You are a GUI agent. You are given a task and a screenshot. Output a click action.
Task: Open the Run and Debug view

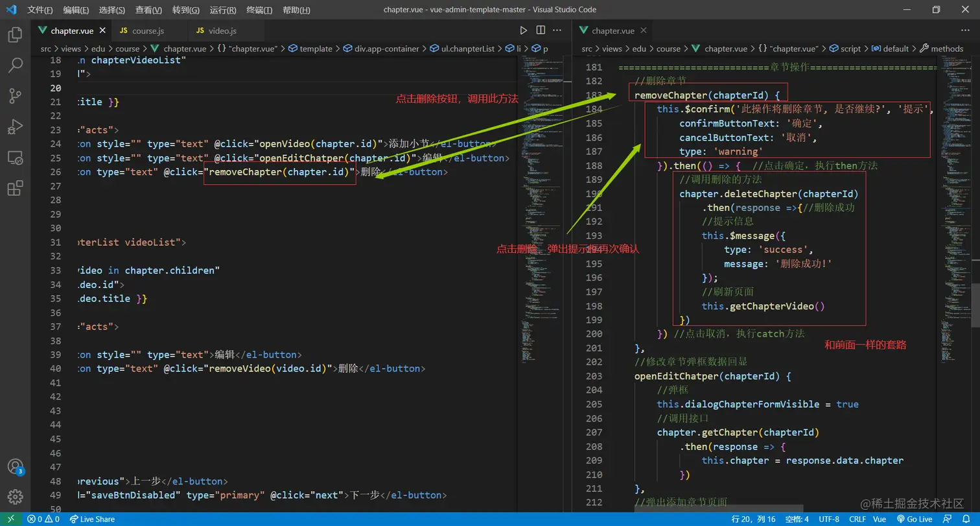pyautogui.click(x=15, y=126)
